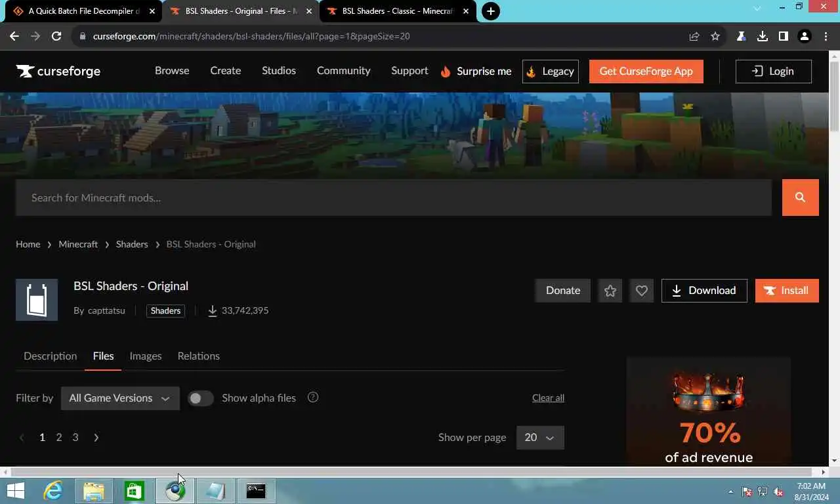Image resolution: width=840 pixels, height=504 pixels.
Task: Click the Shaders category tag
Action: 165,310
